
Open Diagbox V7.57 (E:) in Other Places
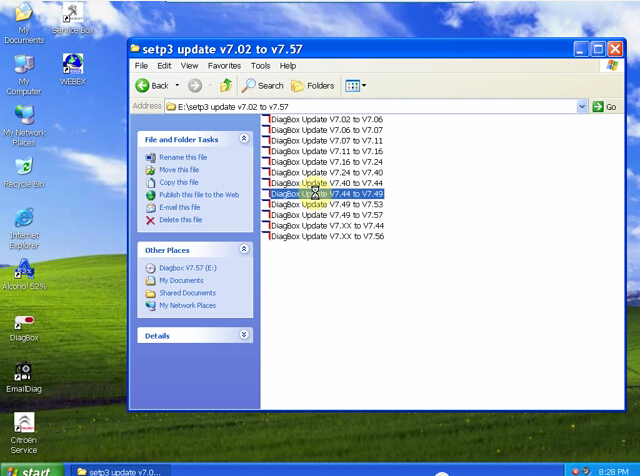(188, 268)
